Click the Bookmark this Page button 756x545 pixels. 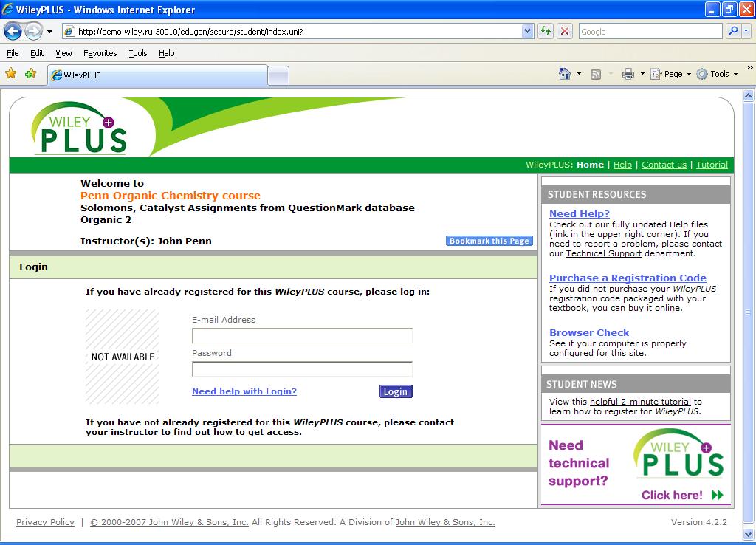489,241
